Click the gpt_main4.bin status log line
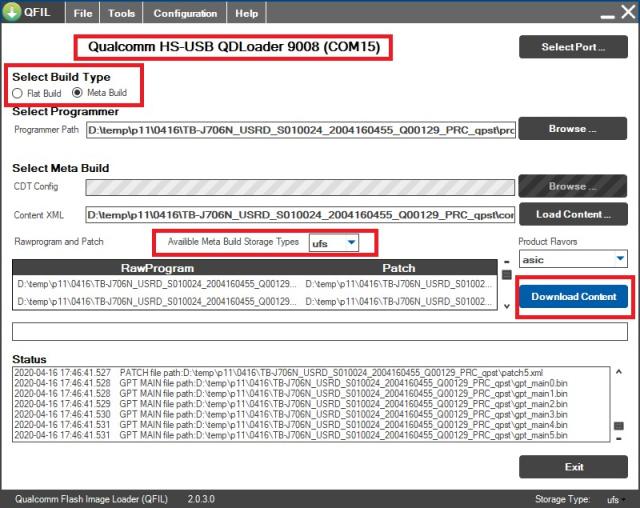 click(291, 425)
